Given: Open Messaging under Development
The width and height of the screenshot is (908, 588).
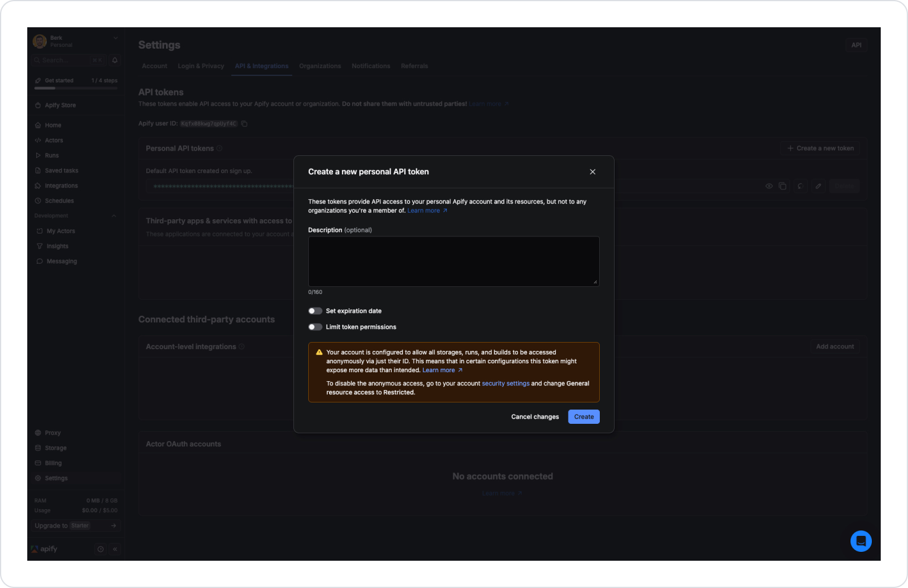Looking at the screenshot, I should pos(62,261).
